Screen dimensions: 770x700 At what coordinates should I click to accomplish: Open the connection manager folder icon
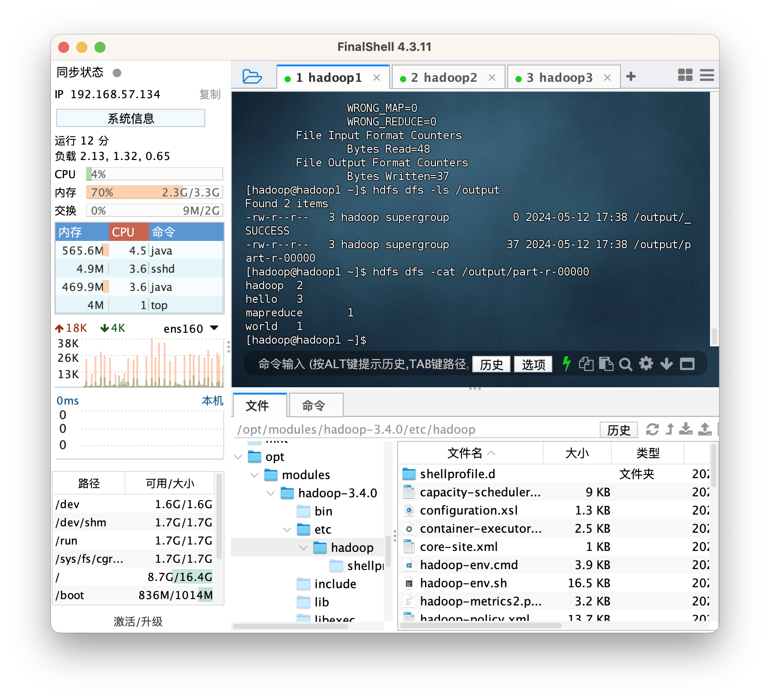coord(252,76)
